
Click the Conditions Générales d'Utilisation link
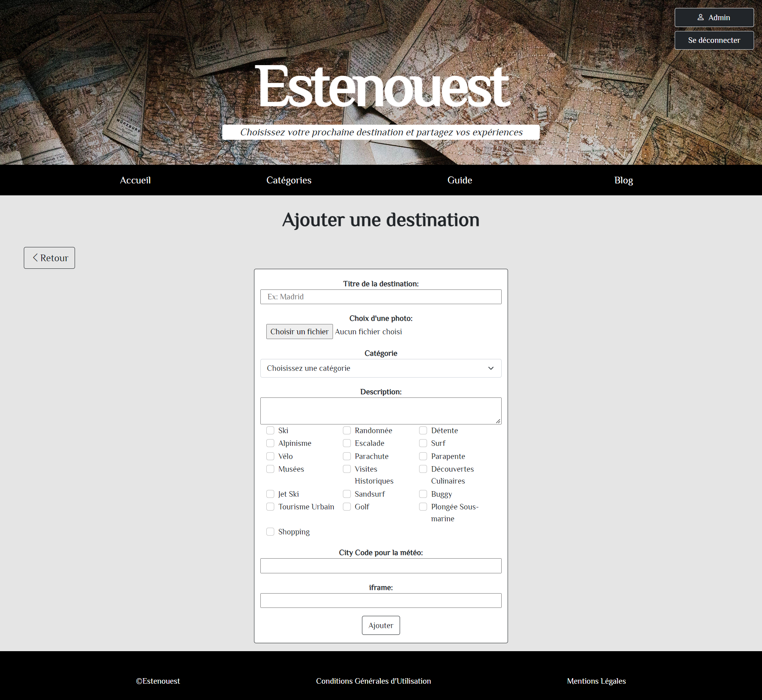pyautogui.click(x=373, y=681)
